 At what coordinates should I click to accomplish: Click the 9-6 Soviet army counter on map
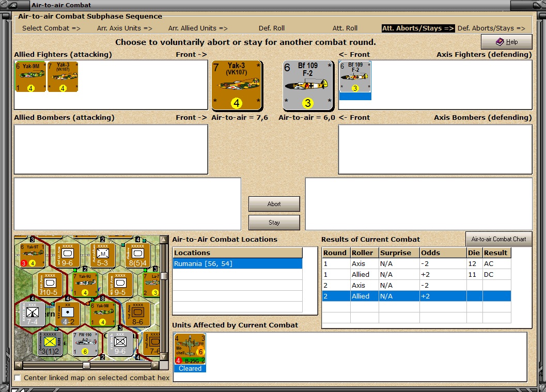point(67,255)
